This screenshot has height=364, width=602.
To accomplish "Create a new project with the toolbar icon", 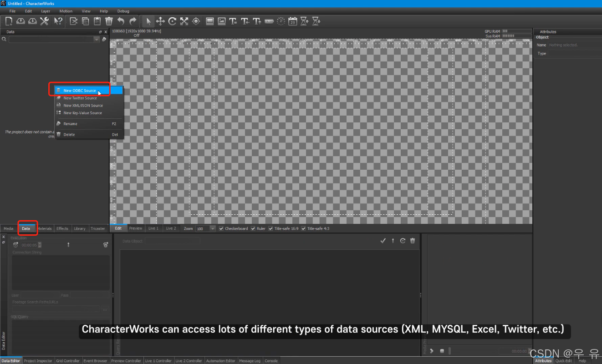I will pyautogui.click(x=9, y=21).
